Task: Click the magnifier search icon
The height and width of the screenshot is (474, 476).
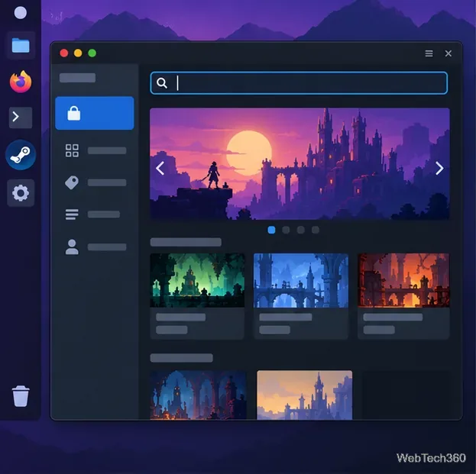Action: click(161, 82)
